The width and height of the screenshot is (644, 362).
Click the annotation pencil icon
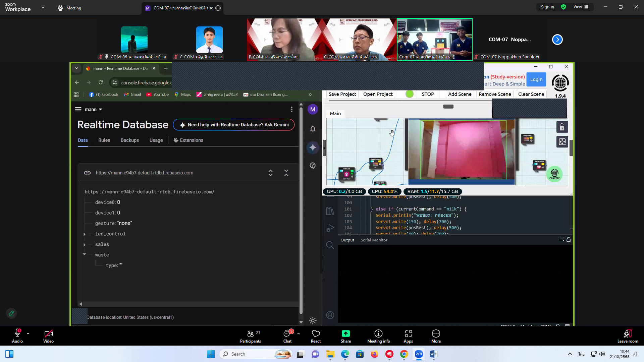point(11,313)
